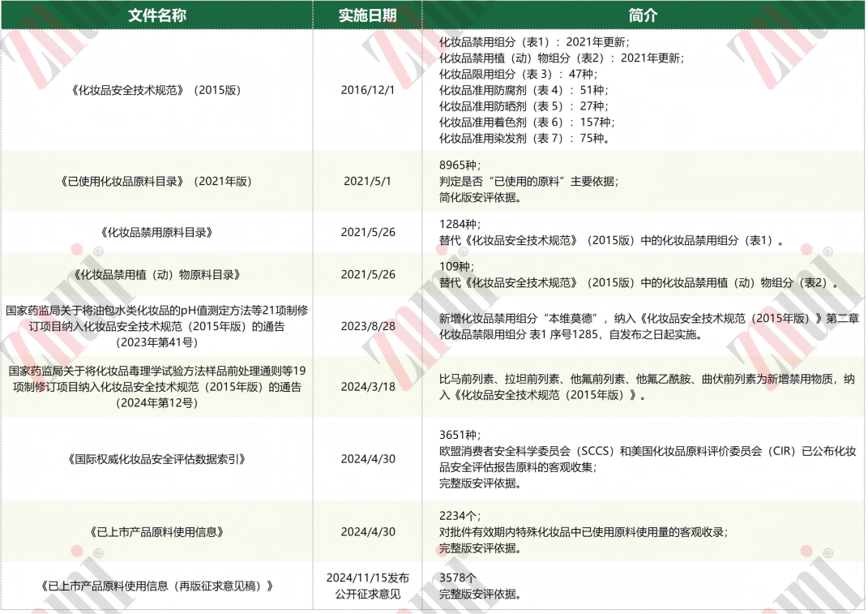Select 2021/5/26 in 化妆品禁用原料目录 row
Viewport: 868px width, 614px height.
pos(368,232)
